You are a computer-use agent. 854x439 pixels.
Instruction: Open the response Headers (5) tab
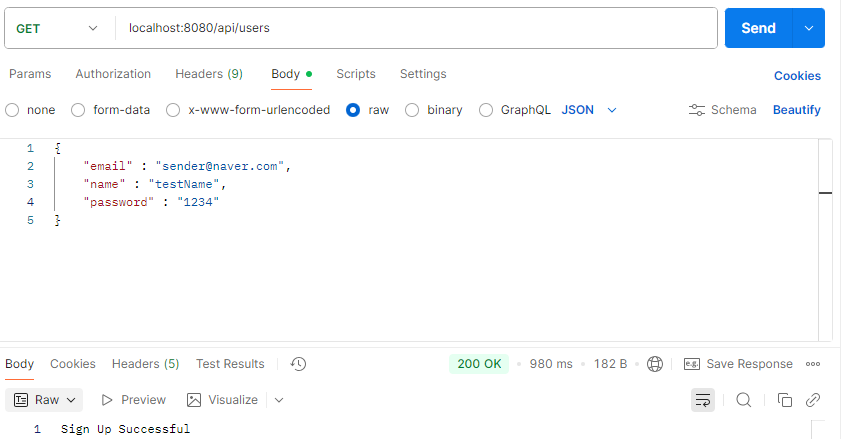tap(145, 364)
